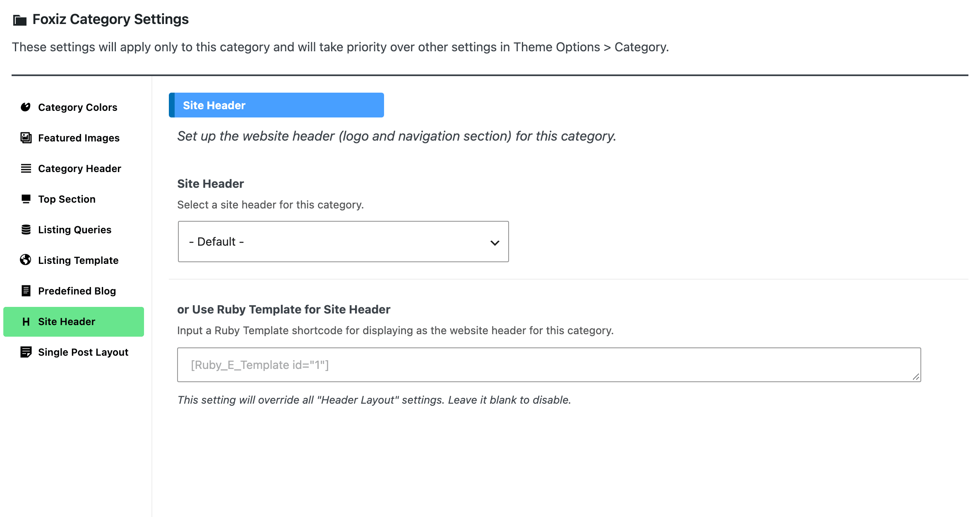The width and height of the screenshot is (980, 517).
Task: Click the Foxiz Category Settings heading
Action: pos(110,19)
